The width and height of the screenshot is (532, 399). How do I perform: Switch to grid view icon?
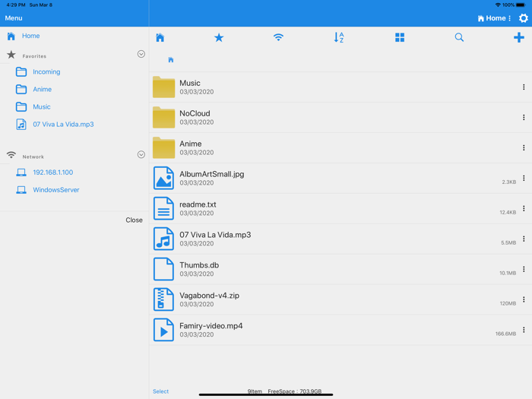coord(400,37)
